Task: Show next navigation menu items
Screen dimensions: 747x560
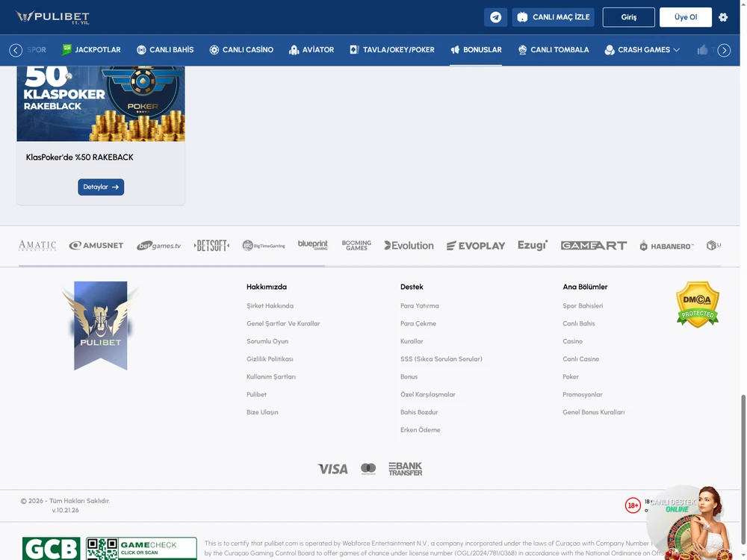Action: [724, 50]
